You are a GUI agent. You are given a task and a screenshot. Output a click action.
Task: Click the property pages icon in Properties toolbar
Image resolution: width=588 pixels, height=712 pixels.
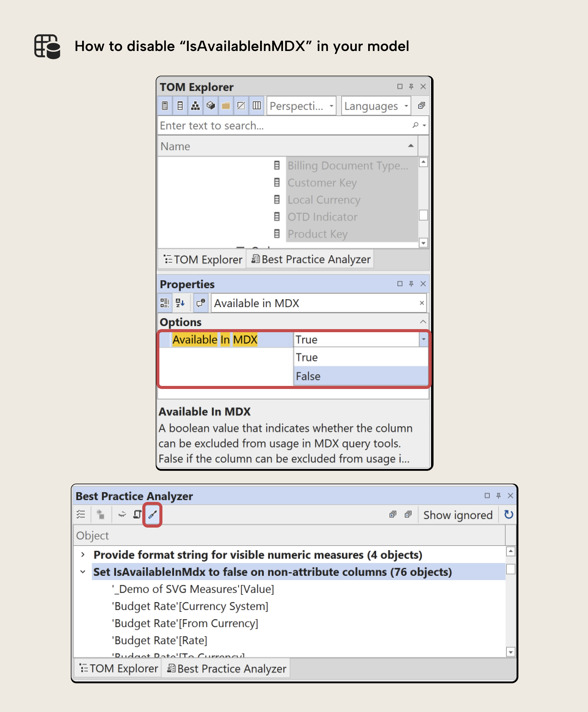click(201, 303)
